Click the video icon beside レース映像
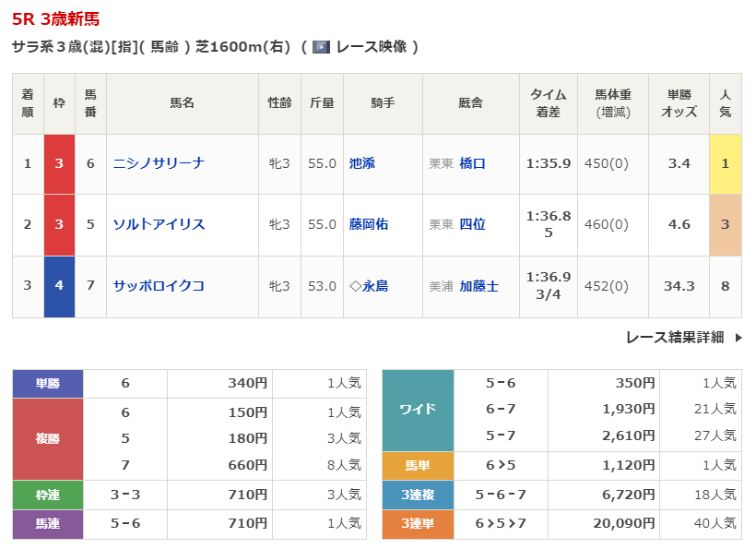The height and width of the screenshot is (549, 756). point(321,46)
